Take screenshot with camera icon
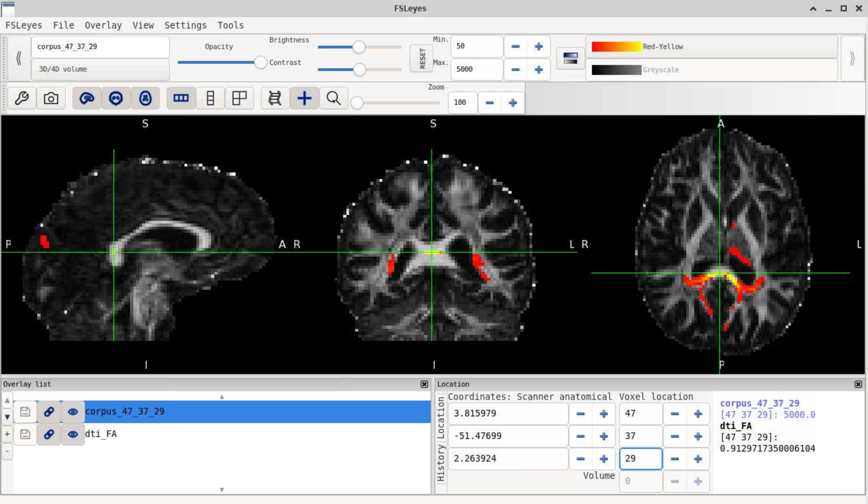This screenshot has height=504, width=868. tap(51, 98)
